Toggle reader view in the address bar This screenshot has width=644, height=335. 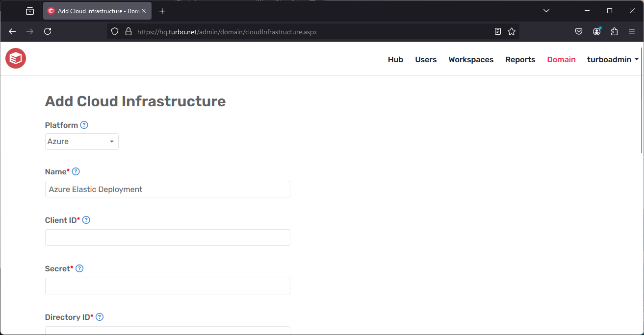pos(497,31)
